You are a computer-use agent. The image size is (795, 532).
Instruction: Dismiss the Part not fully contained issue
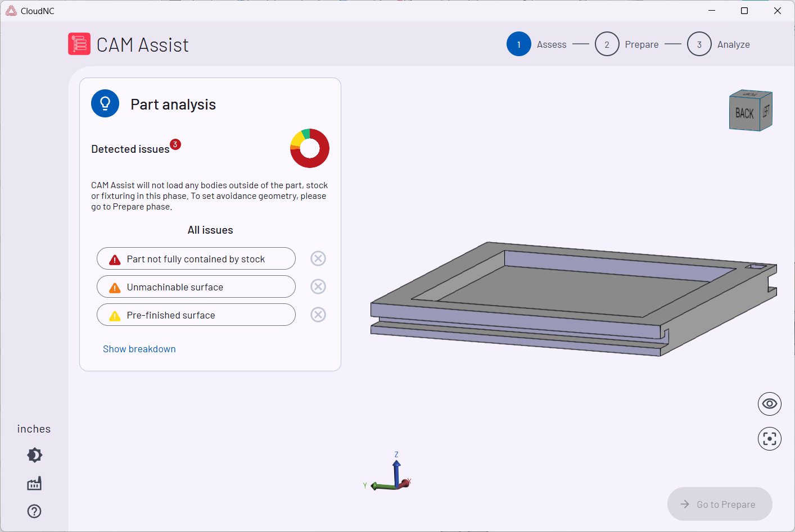click(x=318, y=258)
